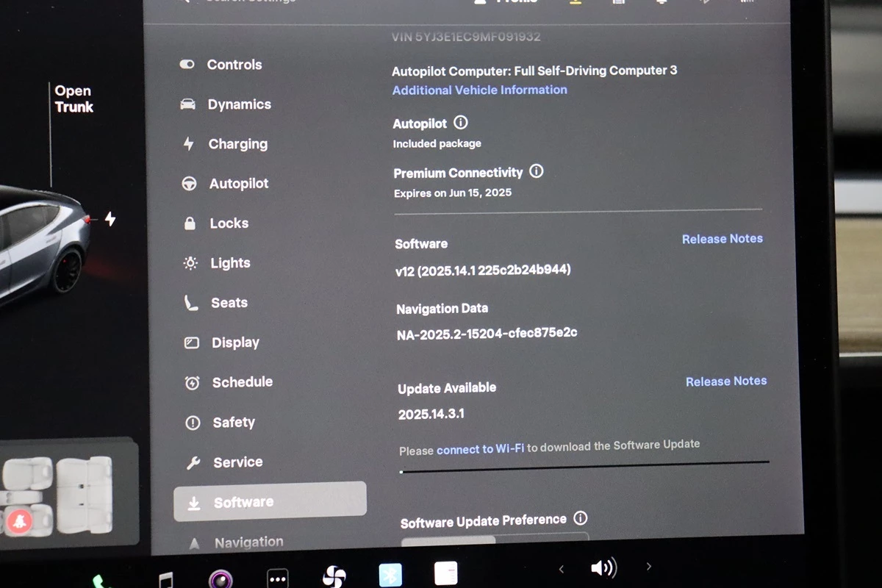Open Software Update Preference info icon
This screenshot has width=882, height=588.
[x=580, y=519]
